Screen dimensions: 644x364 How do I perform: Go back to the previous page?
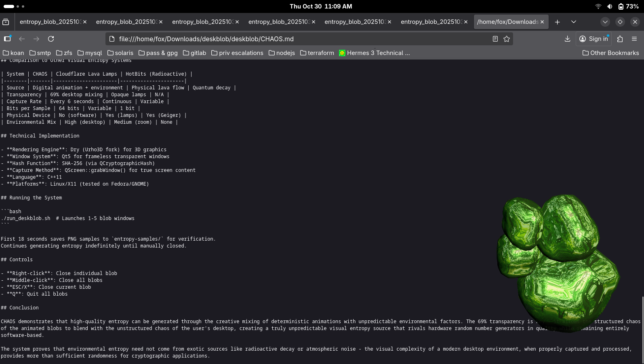pos(22,39)
